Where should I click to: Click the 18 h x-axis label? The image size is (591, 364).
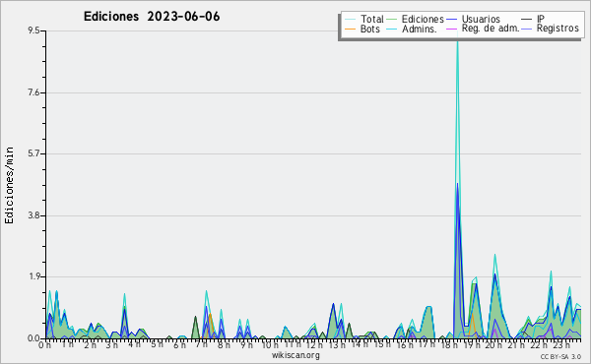449,345
